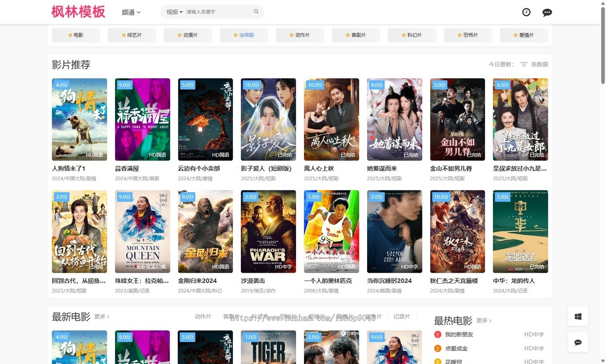Click the number 1 rank badge by 我的新朋友
The width and height of the screenshot is (606, 364).
click(438, 334)
